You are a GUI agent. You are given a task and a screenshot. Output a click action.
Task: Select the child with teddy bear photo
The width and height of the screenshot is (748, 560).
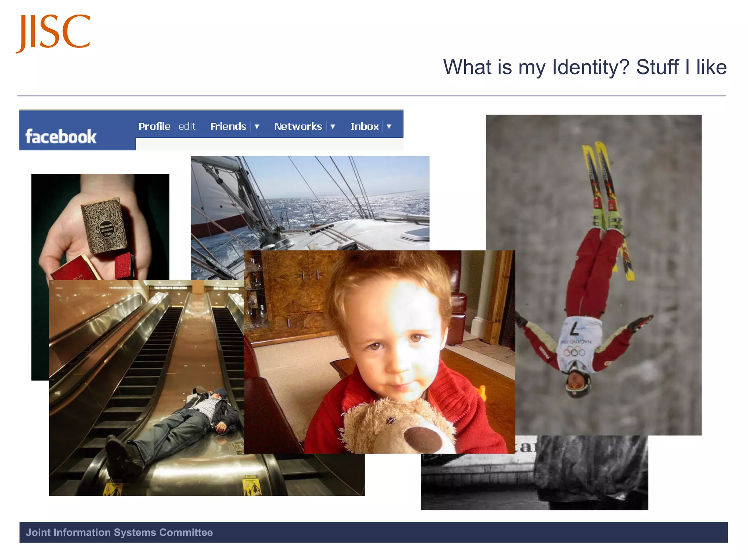pyautogui.click(x=379, y=352)
